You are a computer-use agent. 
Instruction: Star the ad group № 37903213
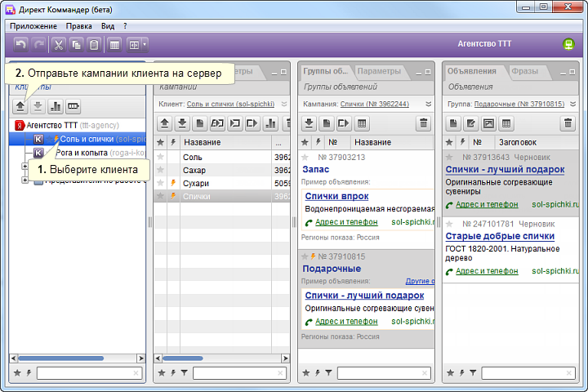(x=305, y=157)
